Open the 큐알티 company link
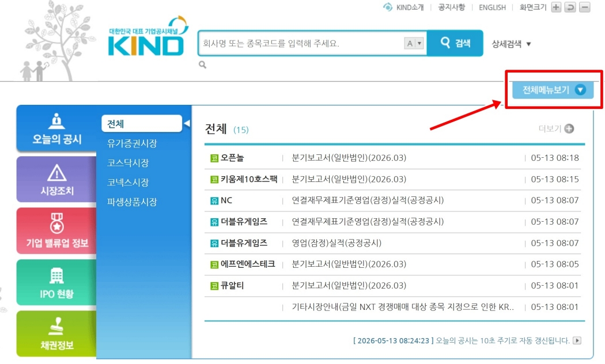The image size is (605, 364). 232,286
